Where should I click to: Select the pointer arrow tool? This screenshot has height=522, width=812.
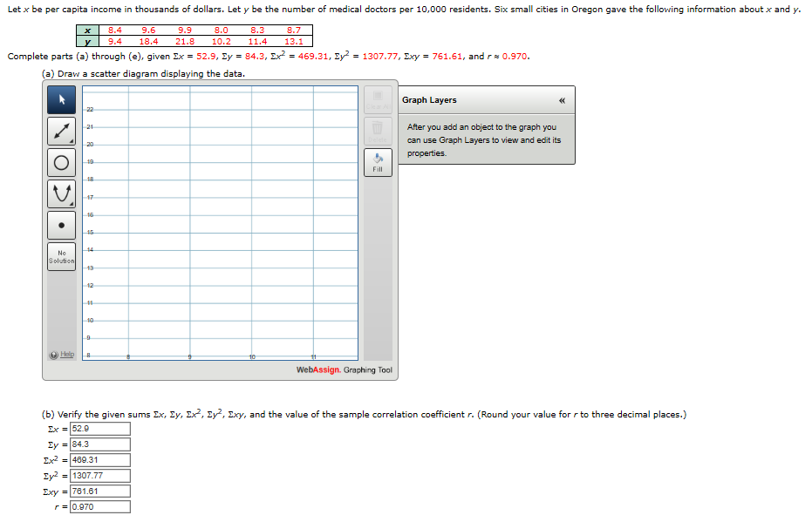point(61,100)
